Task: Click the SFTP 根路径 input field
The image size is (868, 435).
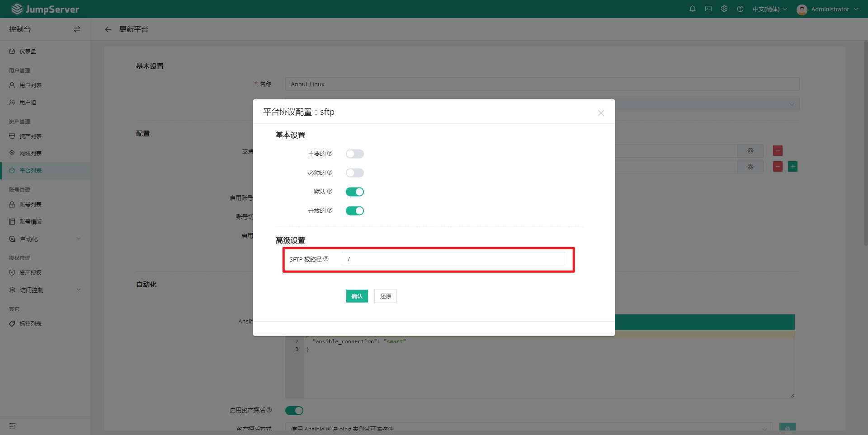Action: (453, 259)
